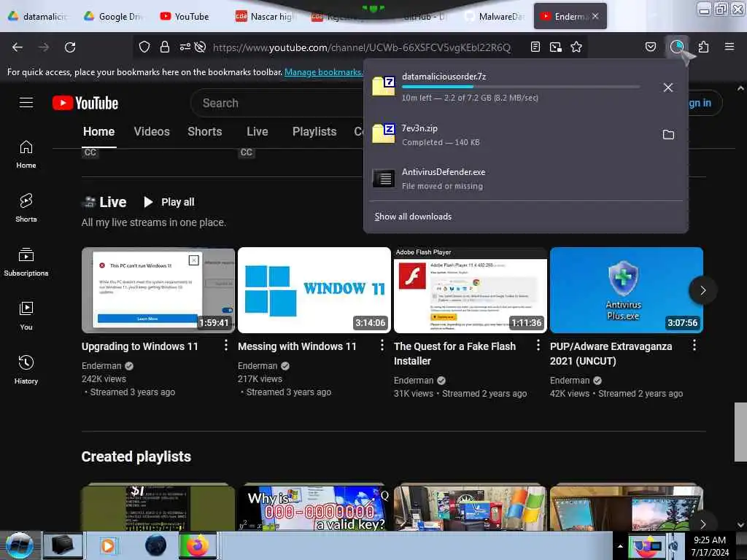Click the downloads toolbar button
This screenshot has width=747, height=560.
click(677, 47)
